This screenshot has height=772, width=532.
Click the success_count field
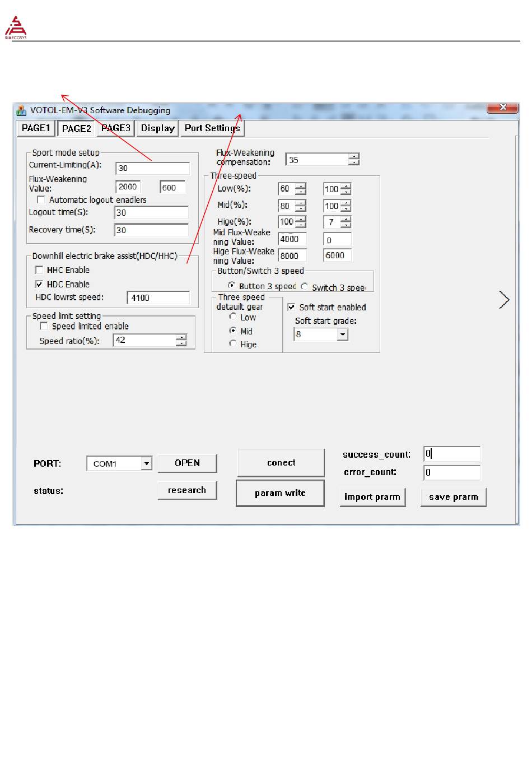[x=452, y=454]
